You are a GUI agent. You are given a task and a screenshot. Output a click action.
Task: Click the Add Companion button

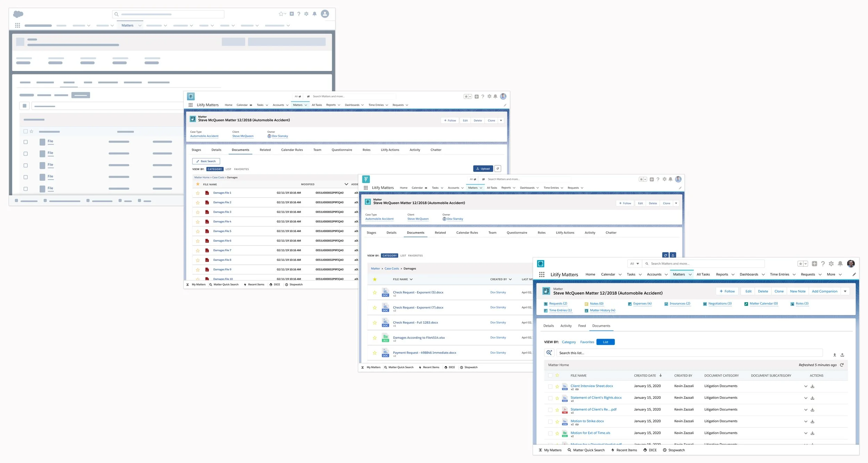tap(825, 291)
